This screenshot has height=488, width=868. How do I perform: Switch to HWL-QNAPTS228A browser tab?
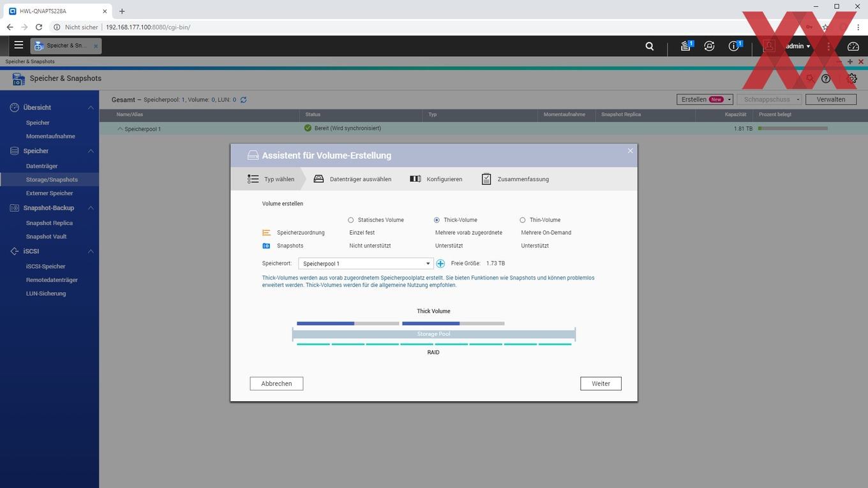pyautogui.click(x=56, y=11)
